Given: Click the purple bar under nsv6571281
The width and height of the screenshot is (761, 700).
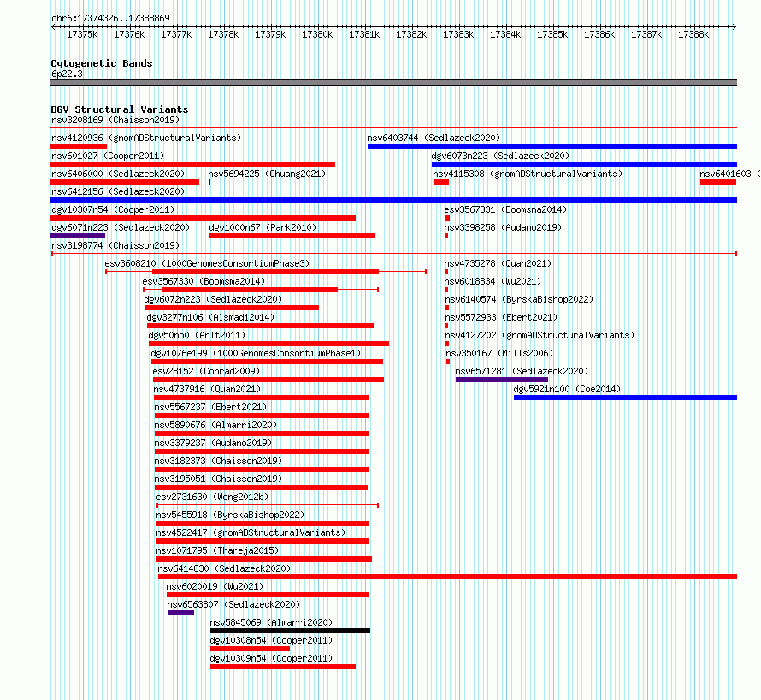Looking at the screenshot, I should click(502, 379).
